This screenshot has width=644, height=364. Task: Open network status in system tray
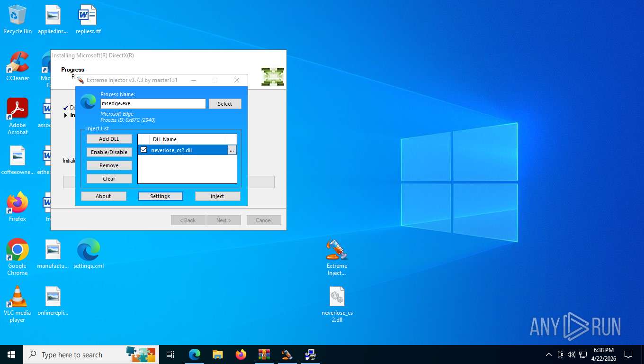583,355
